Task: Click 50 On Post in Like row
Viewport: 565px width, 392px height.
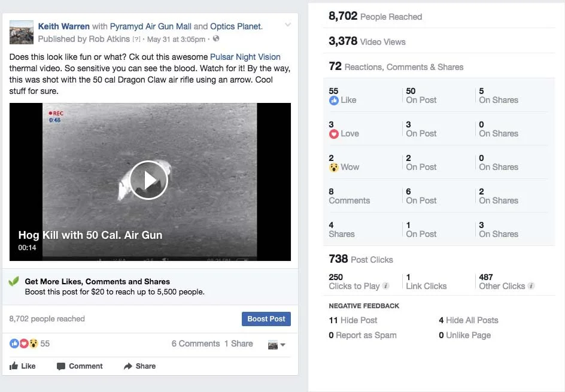Action: [421, 96]
